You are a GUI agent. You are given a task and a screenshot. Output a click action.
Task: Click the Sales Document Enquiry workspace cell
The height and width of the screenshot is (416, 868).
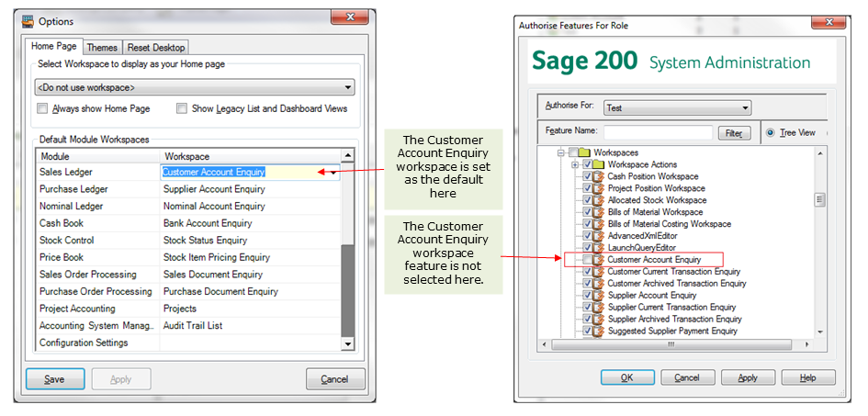(250, 275)
